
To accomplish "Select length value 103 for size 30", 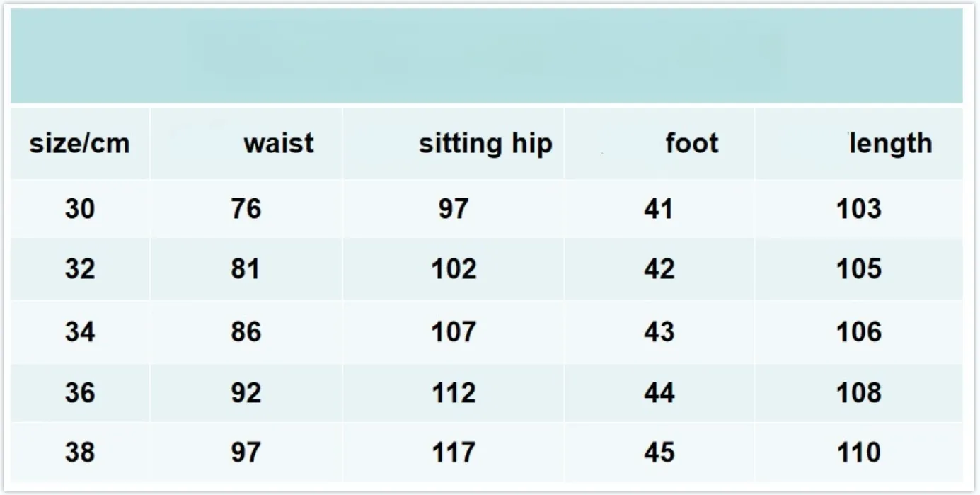I will [859, 209].
